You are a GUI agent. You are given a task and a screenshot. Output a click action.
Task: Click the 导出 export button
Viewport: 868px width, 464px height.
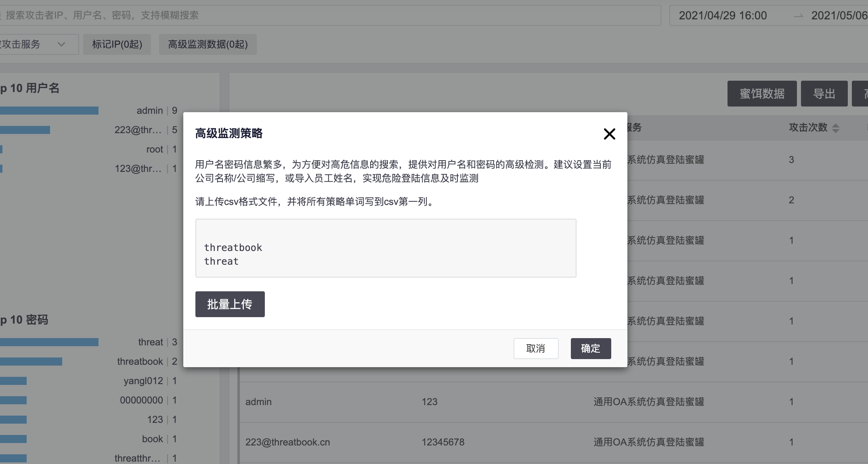coord(824,94)
